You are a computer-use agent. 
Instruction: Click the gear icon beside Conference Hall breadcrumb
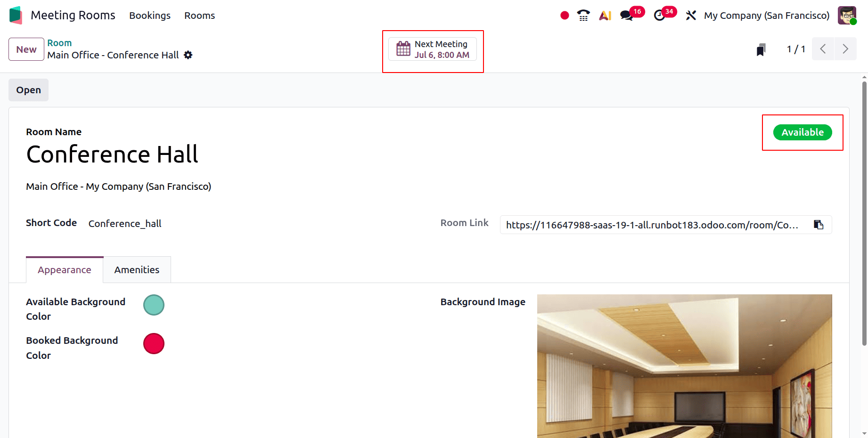coord(188,55)
